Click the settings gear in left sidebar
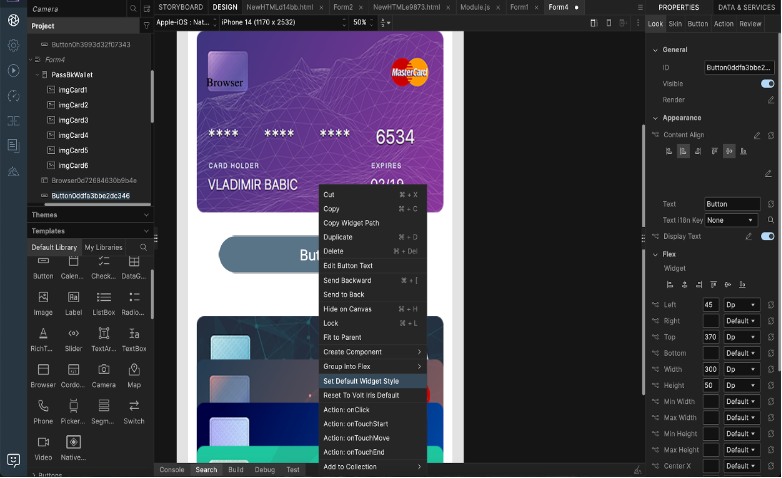The image size is (782, 478). 13,45
